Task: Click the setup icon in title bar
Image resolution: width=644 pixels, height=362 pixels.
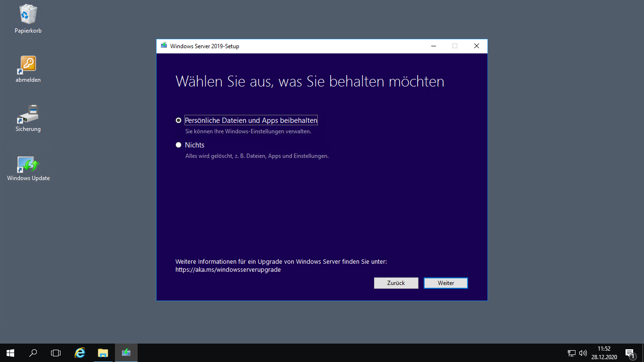Action: (x=164, y=46)
